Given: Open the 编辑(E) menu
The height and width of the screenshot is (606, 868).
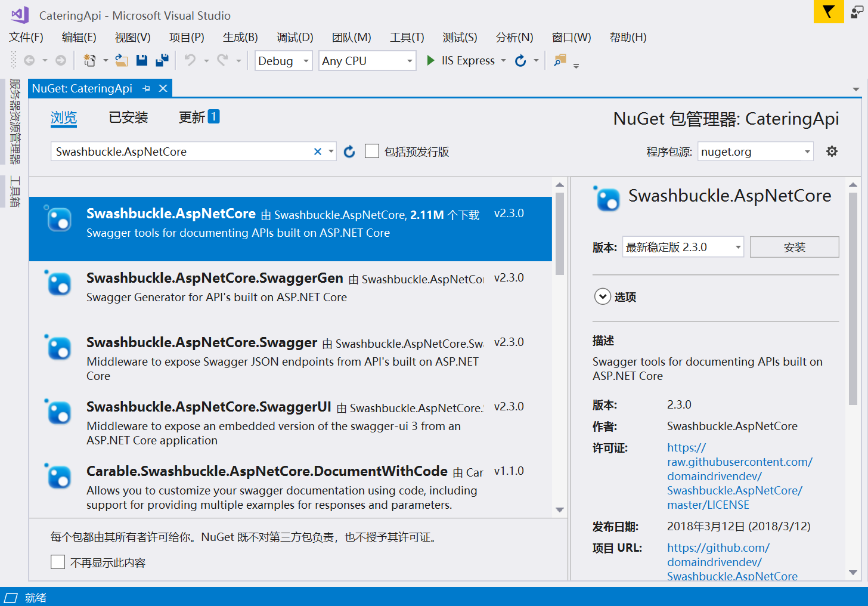Looking at the screenshot, I should click(x=79, y=37).
